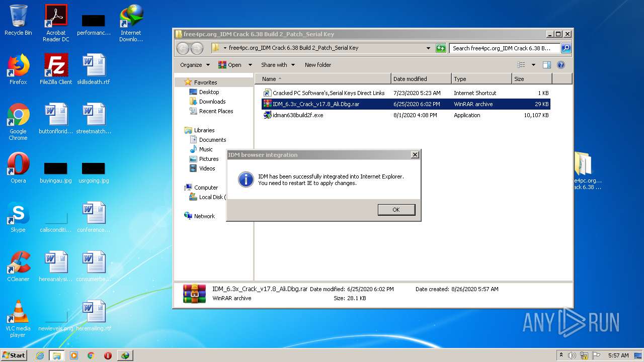Launch Acrobat Reader DC from desktop

[56, 23]
